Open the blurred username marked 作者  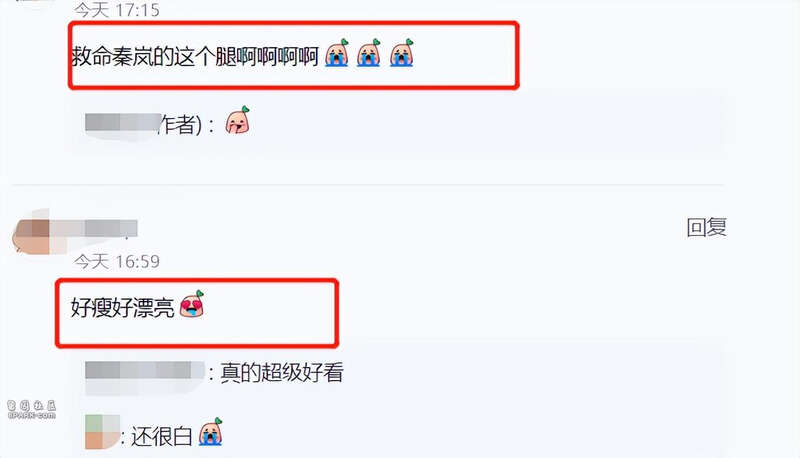click(122, 123)
